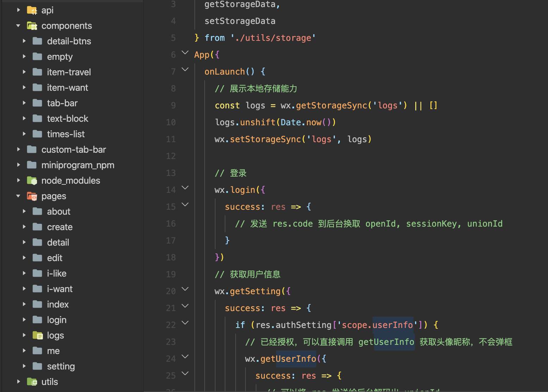Expand the node_modules folder arrow

click(x=19, y=181)
